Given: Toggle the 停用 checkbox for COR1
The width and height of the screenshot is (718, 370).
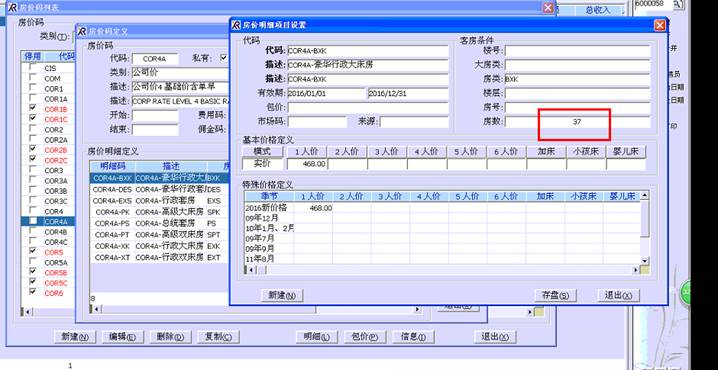Looking at the screenshot, I should pos(33,88).
